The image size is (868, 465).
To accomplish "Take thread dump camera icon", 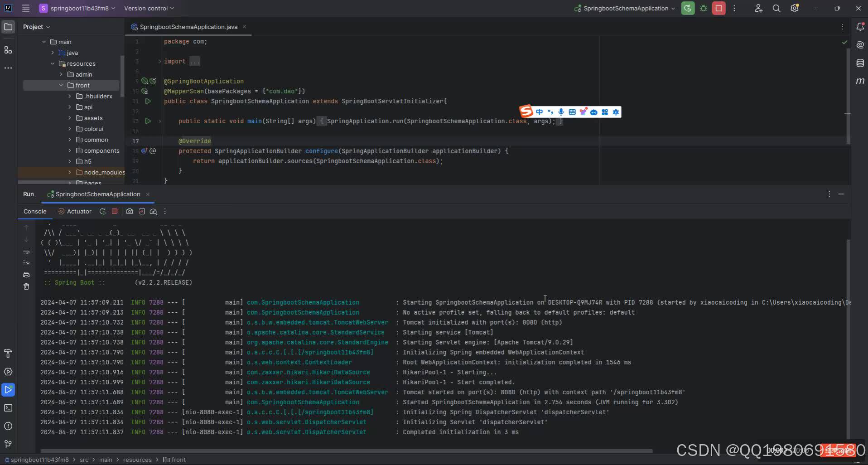I will [x=130, y=211].
